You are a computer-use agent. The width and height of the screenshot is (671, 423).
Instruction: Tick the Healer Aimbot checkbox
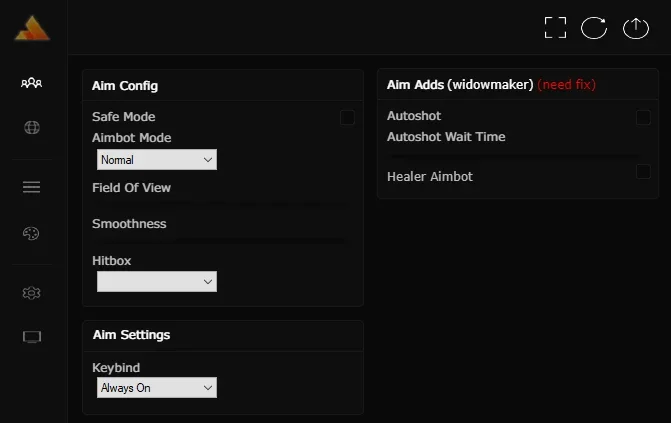[x=643, y=172]
